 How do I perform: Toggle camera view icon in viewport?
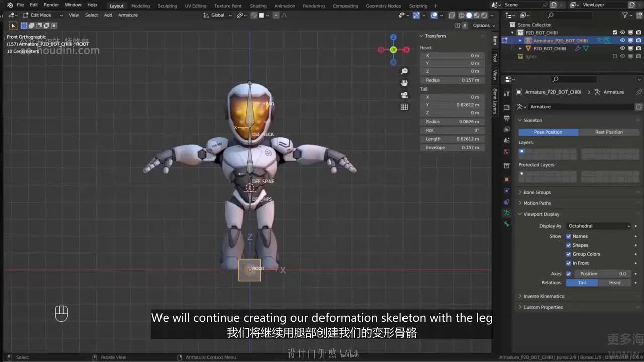tap(404, 95)
